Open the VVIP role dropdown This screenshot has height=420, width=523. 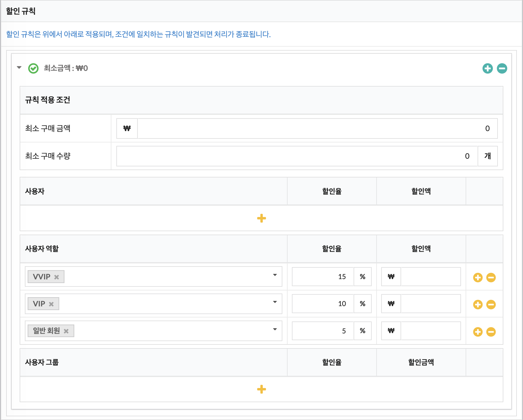coord(275,275)
